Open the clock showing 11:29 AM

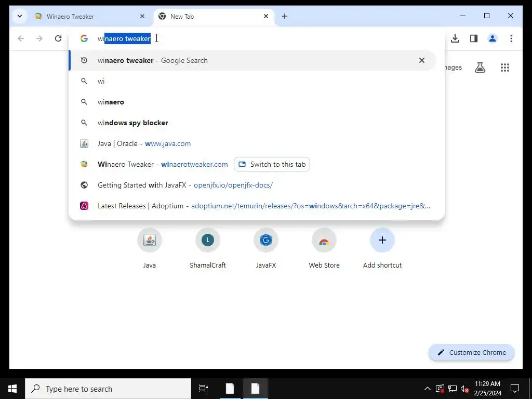487,389
